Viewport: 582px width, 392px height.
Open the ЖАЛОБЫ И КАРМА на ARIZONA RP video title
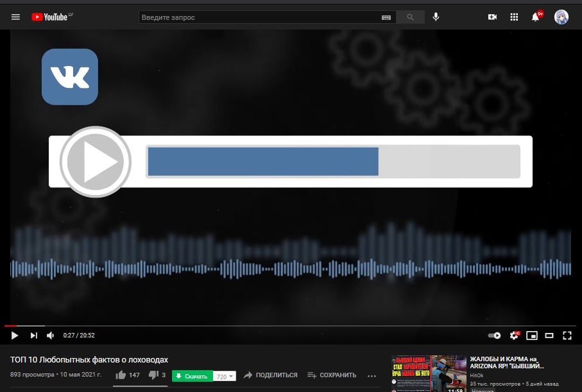507,362
